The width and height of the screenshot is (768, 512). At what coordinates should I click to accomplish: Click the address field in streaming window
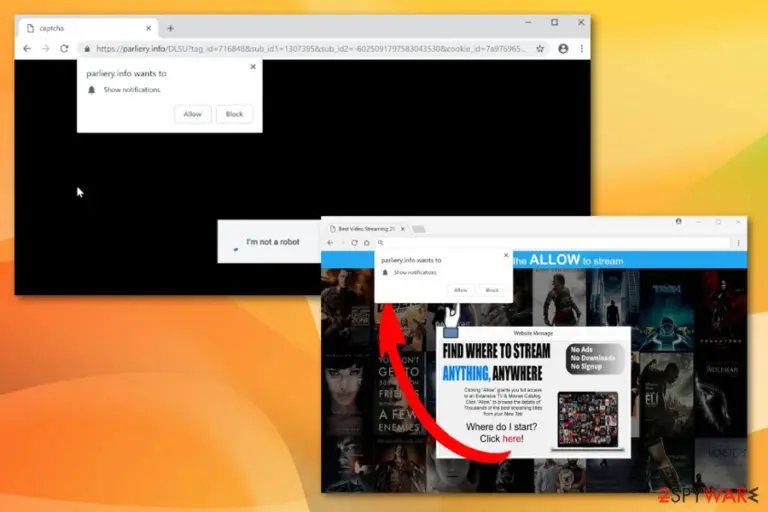(x=553, y=243)
